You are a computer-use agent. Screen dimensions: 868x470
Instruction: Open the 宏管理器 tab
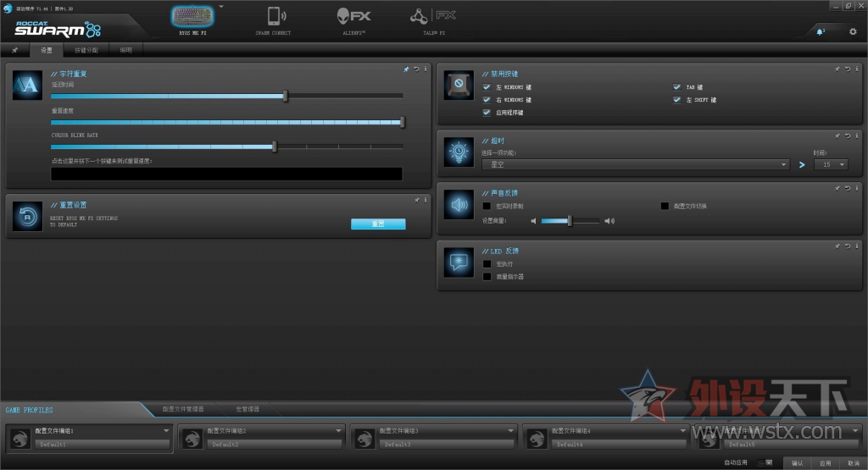point(248,409)
